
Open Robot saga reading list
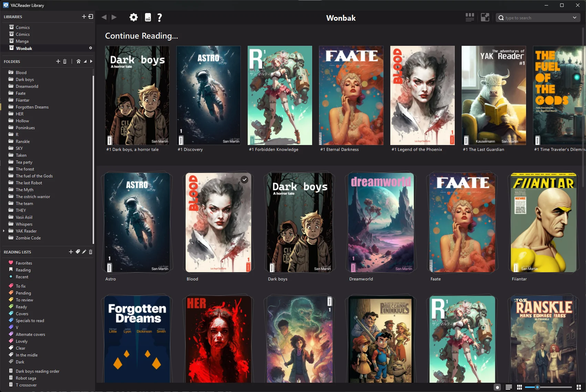[48, 378]
